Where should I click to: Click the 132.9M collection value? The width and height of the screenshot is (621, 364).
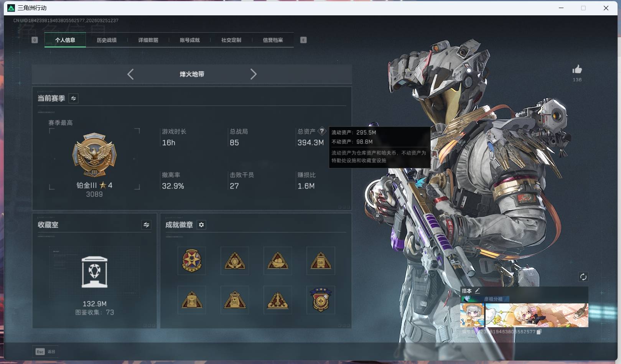[x=95, y=304]
